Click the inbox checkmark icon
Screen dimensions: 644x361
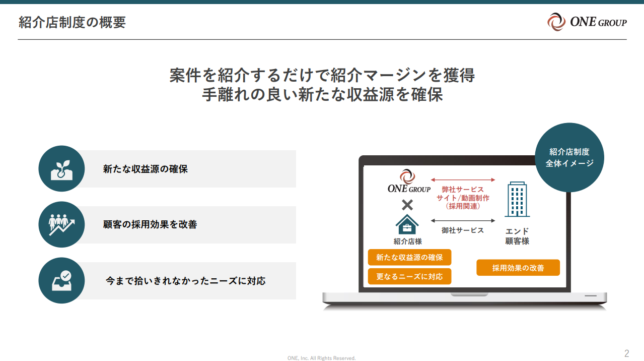tap(61, 281)
